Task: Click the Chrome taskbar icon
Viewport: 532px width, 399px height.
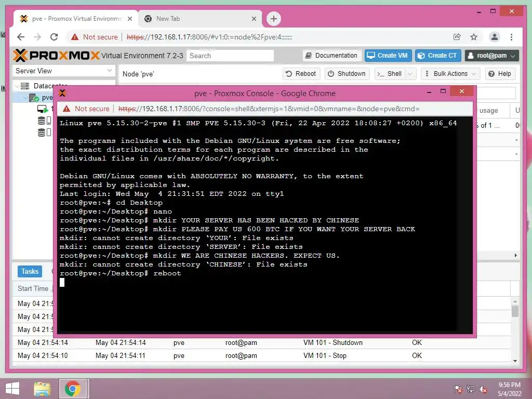Action: click(x=73, y=389)
